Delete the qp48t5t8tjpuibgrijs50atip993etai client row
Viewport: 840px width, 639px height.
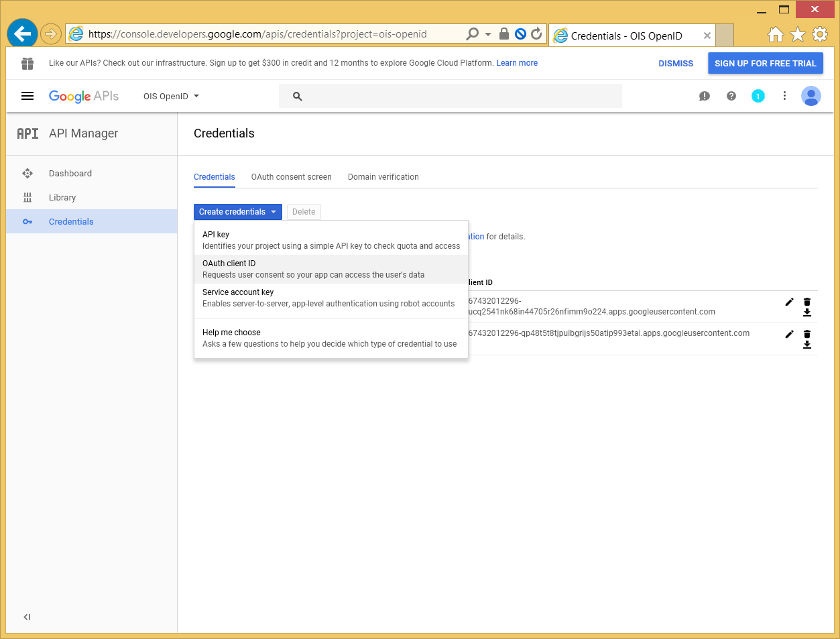(x=807, y=334)
